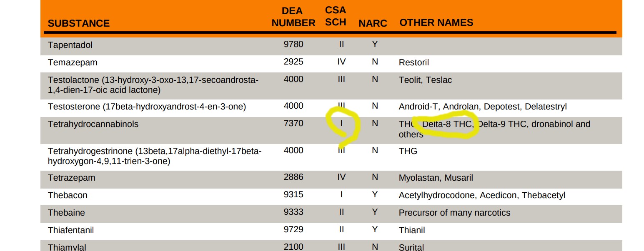Click Precursor of many narcotics text
The width and height of the screenshot is (644, 251).
(454, 213)
